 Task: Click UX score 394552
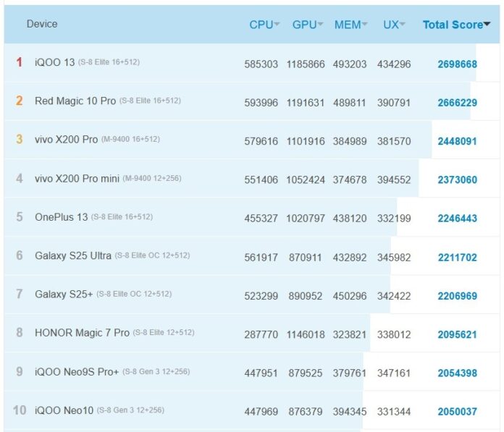pos(394,180)
